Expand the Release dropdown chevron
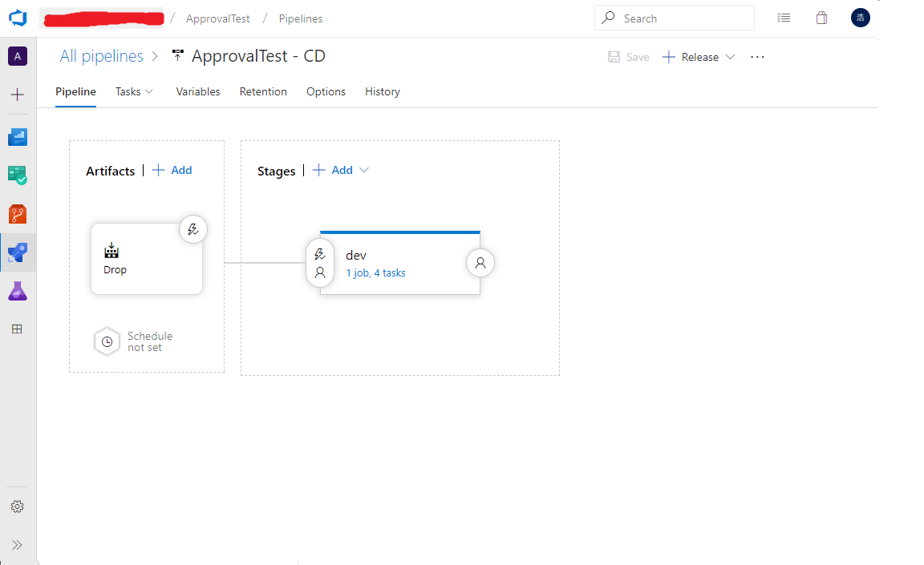924x565 pixels. [730, 57]
